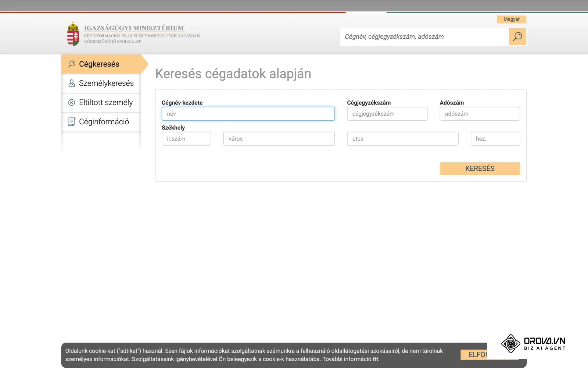Click the Igazságügyi Minisztérium header title
Screen dimensions: 588x368
click(x=134, y=28)
